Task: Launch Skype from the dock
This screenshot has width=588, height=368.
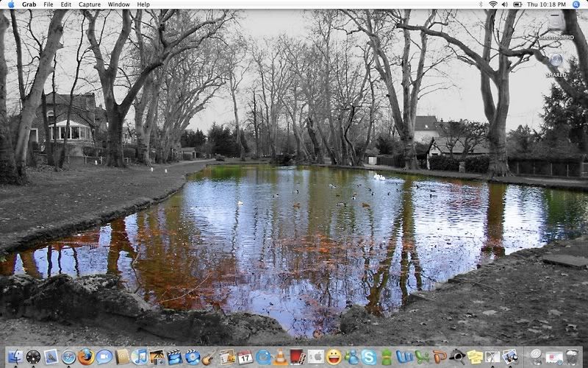Action: (368, 357)
